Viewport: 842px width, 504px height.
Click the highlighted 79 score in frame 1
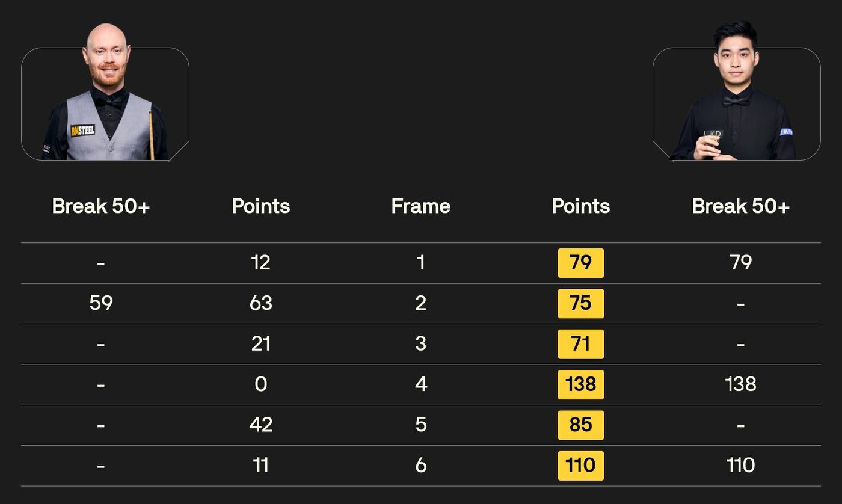(x=580, y=263)
